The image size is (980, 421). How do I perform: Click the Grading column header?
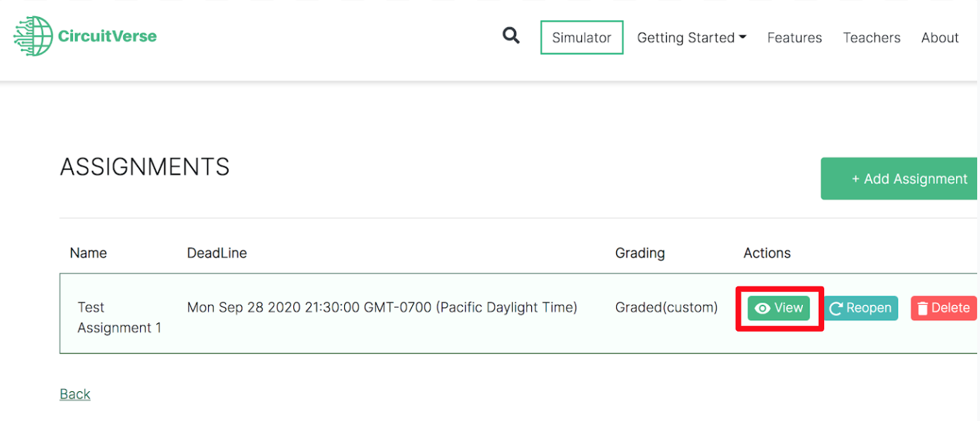639,253
